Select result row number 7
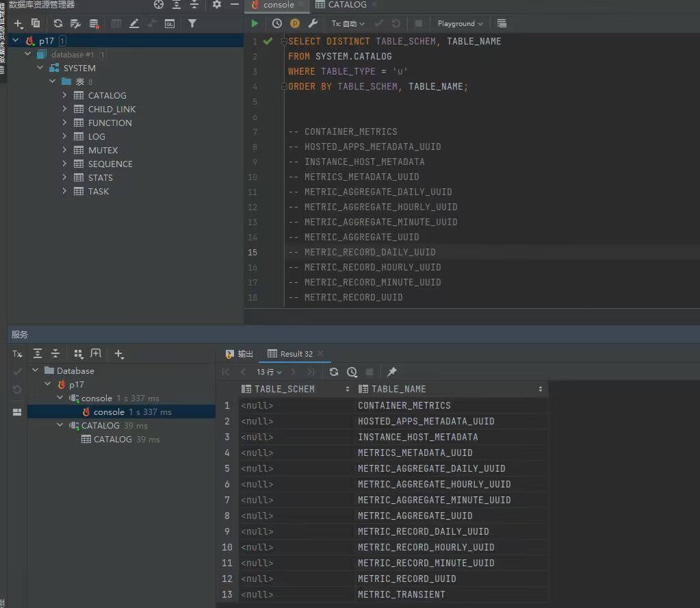Viewport: 700px width, 608px height. pos(226,500)
